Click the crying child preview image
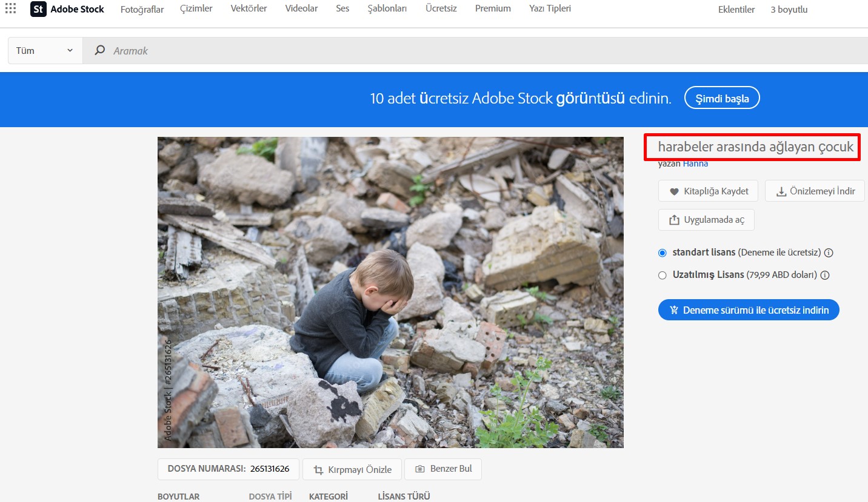The image size is (868, 502). point(390,292)
